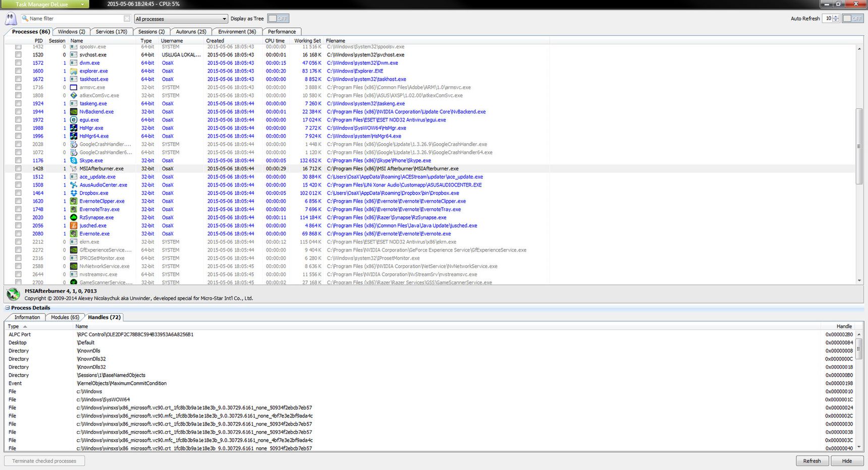Click Terminate checked processes button

(x=44, y=461)
